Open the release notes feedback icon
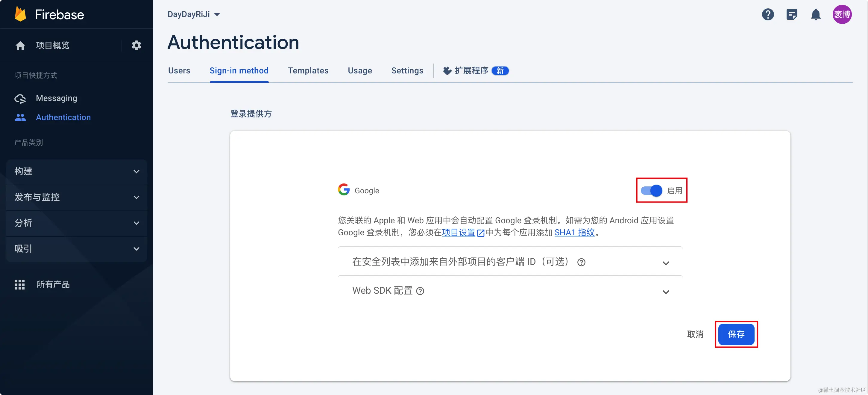Viewport: 868px width, 395px height. coord(791,14)
